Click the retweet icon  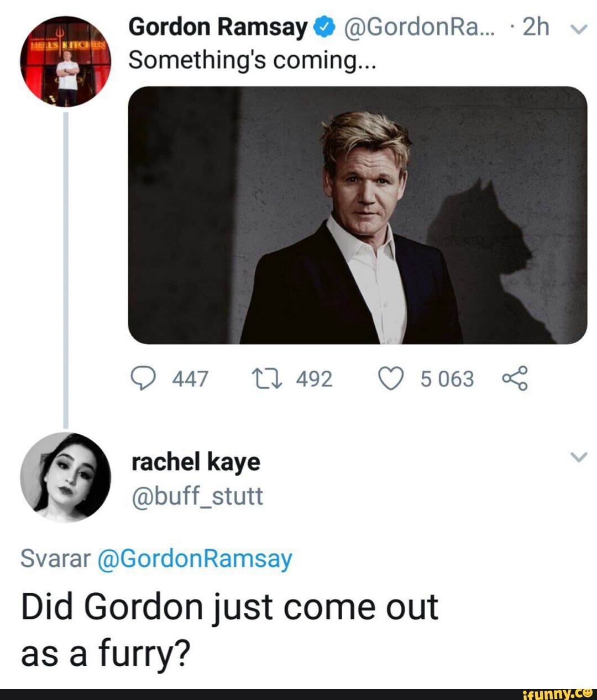pos(268,378)
